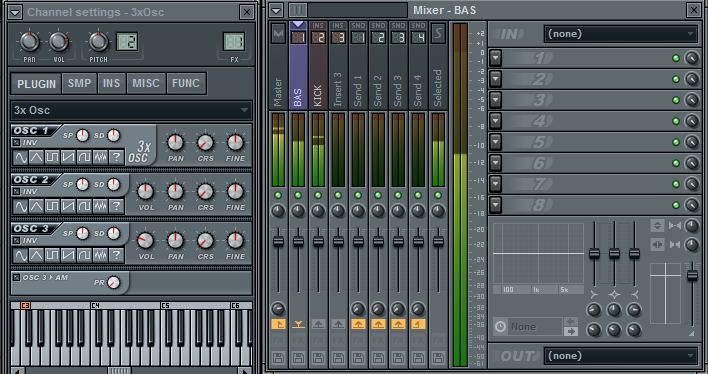Switch to the INS tab
The image size is (708, 374).
coord(111,84)
